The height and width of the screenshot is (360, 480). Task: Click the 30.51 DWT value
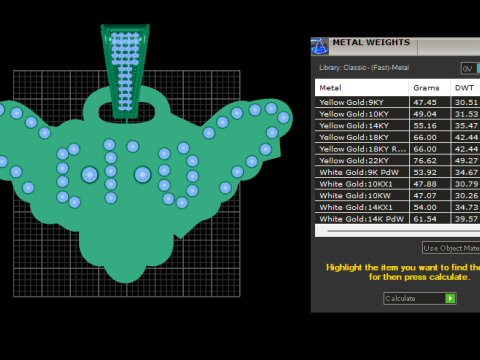click(466, 102)
